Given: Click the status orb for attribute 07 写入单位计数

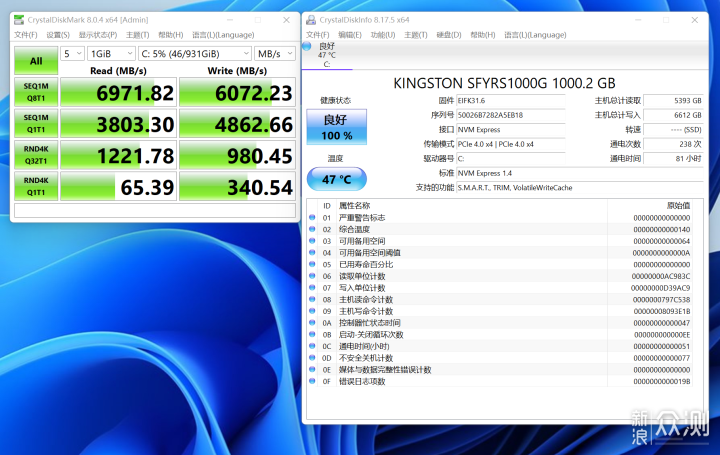Looking at the screenshot, I should coord(312,287).
